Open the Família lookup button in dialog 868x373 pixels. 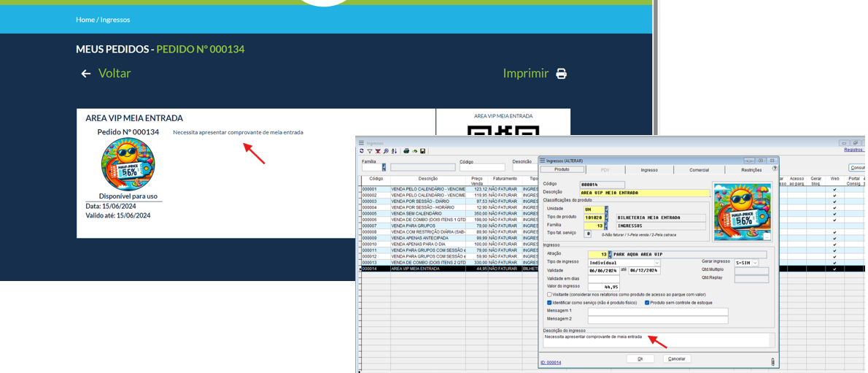pos(607,226)
